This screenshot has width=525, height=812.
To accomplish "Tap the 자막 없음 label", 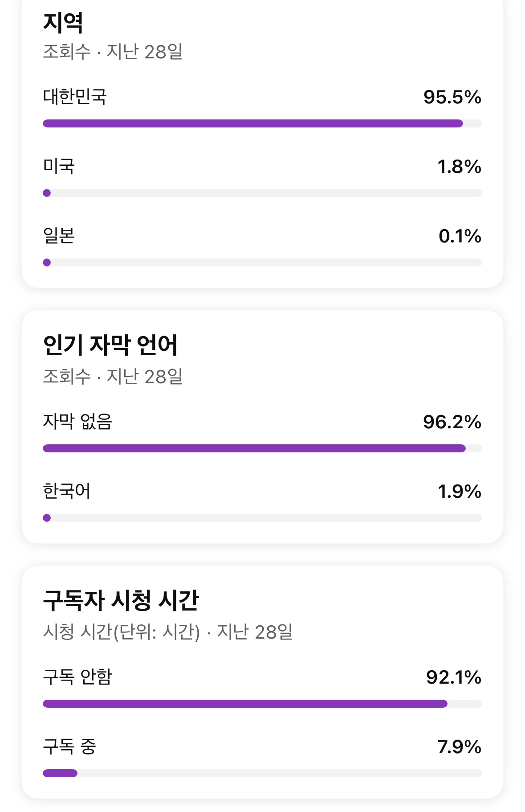I will point(77,422).
